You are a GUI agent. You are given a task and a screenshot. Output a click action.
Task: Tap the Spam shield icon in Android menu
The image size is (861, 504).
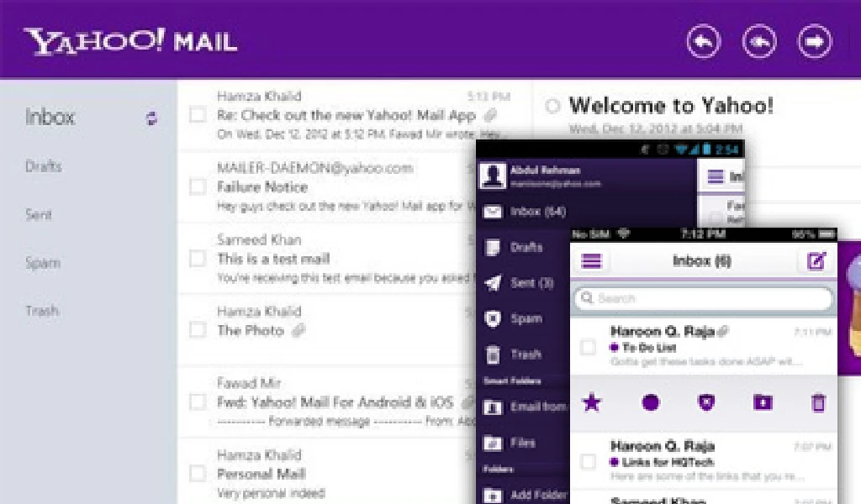[493, 318]
